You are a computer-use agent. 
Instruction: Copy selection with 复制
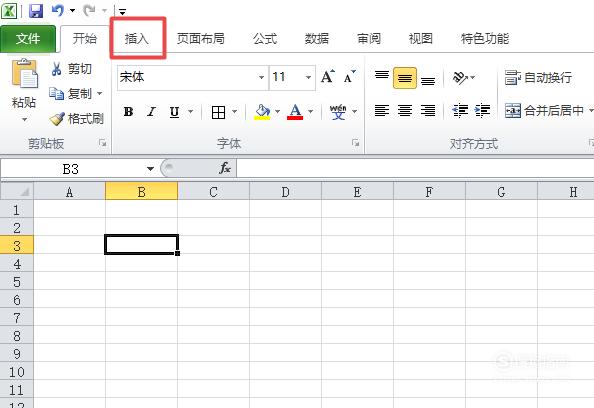point(71,94)
